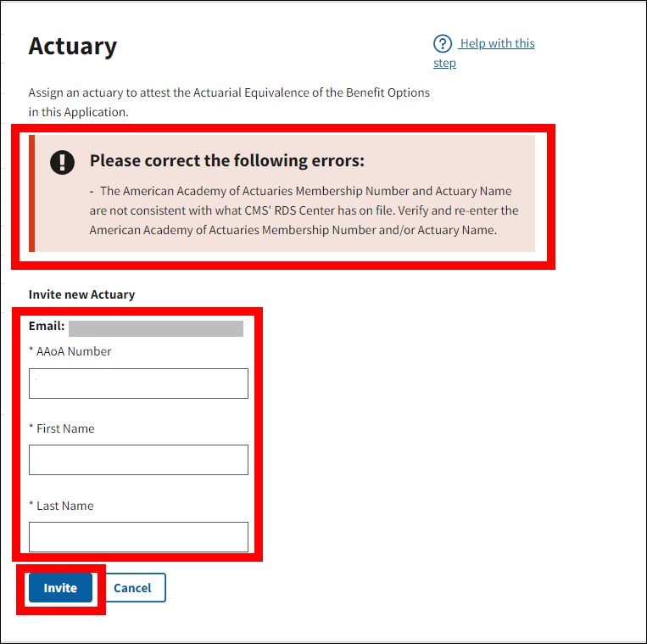Click the error message description text
The width and height of the screenshot is (647, 644).
coord(304,210)
